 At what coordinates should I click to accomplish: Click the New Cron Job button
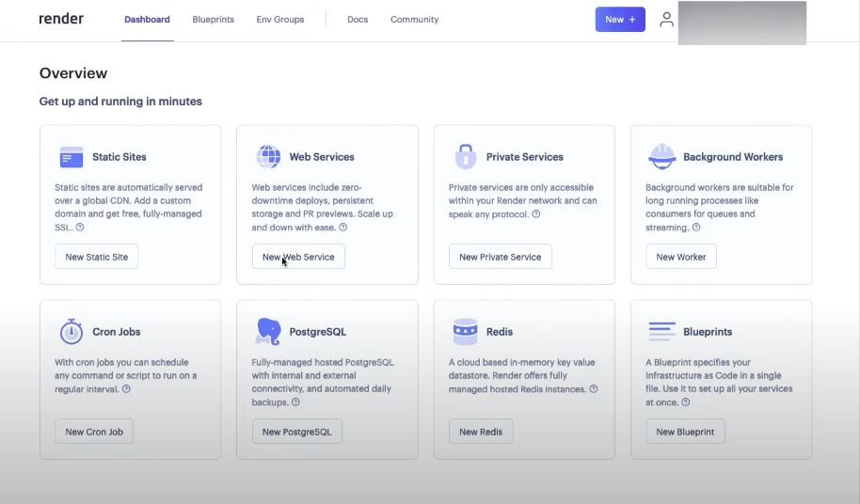pos(94,432)
